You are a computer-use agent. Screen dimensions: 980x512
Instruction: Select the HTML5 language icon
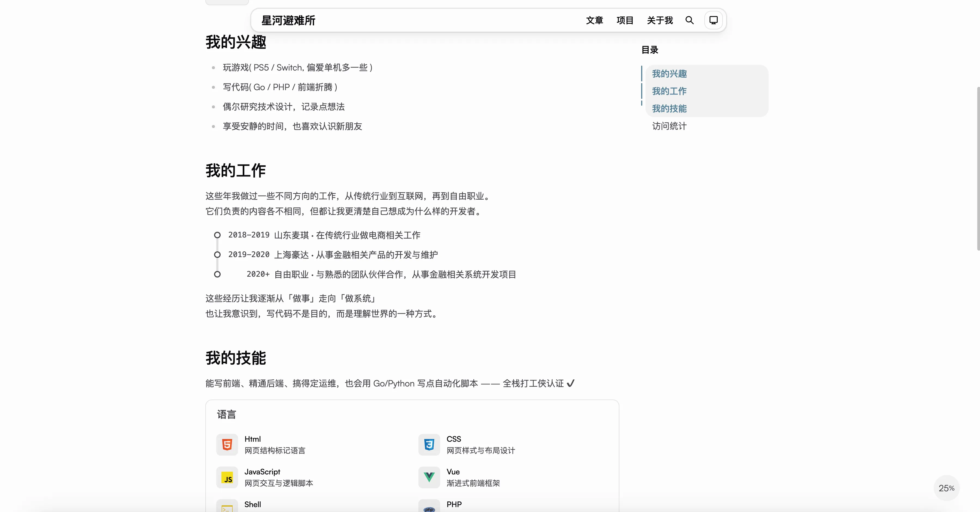click(x=227, y=444)
